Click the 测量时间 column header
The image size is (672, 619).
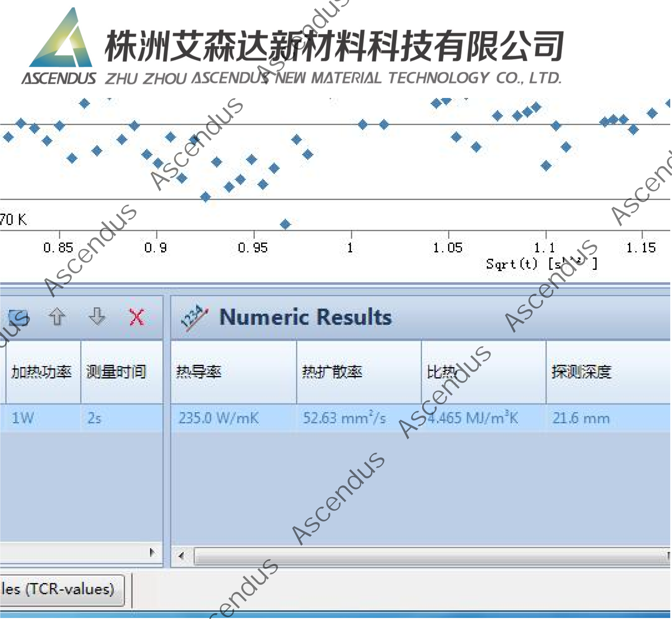(x=122, y=372)
